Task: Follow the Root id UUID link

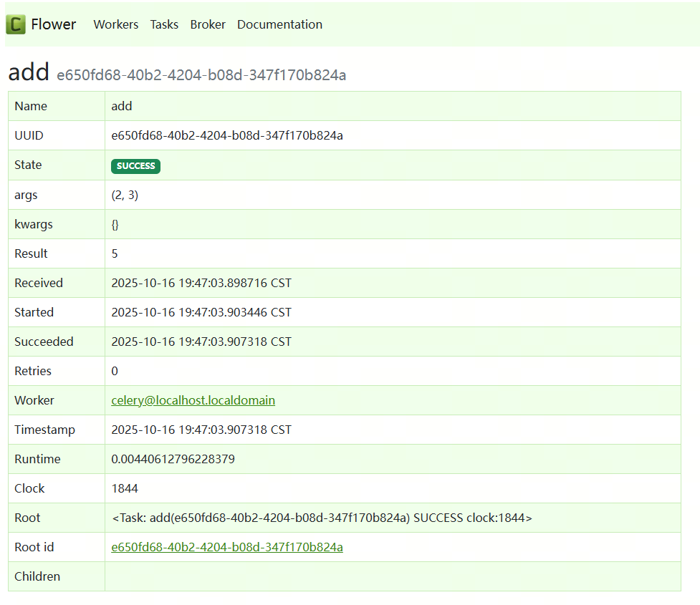Action: coord(226,546)
